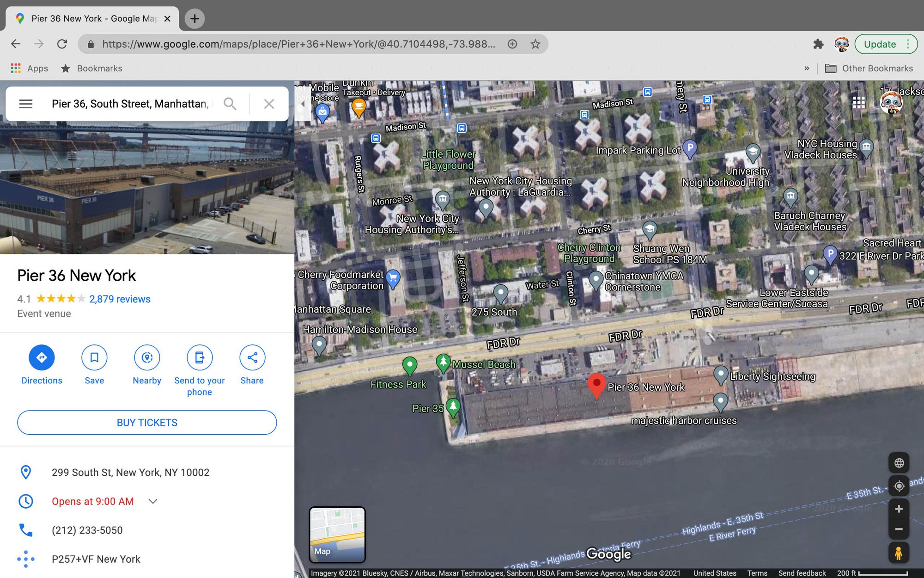924x578 pixels.
Task: Open the browser Extensions puzzle icon
Action: point(818,44)
